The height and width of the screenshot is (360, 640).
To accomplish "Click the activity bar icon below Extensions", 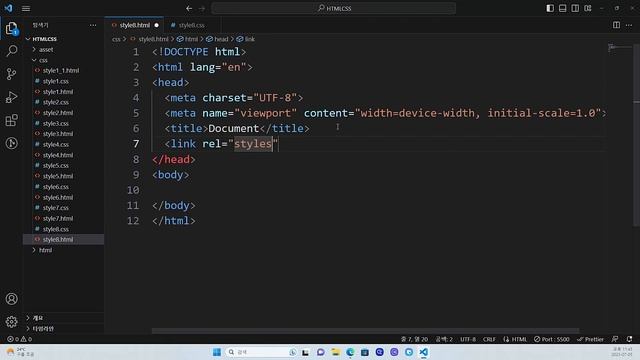I will [11, 143].
